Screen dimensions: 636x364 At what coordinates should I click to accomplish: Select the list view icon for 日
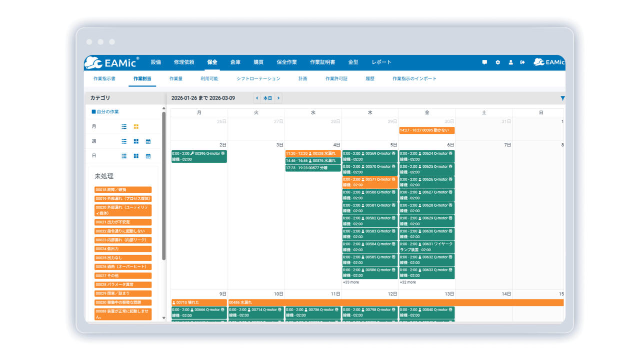click(x=124, y=156)
